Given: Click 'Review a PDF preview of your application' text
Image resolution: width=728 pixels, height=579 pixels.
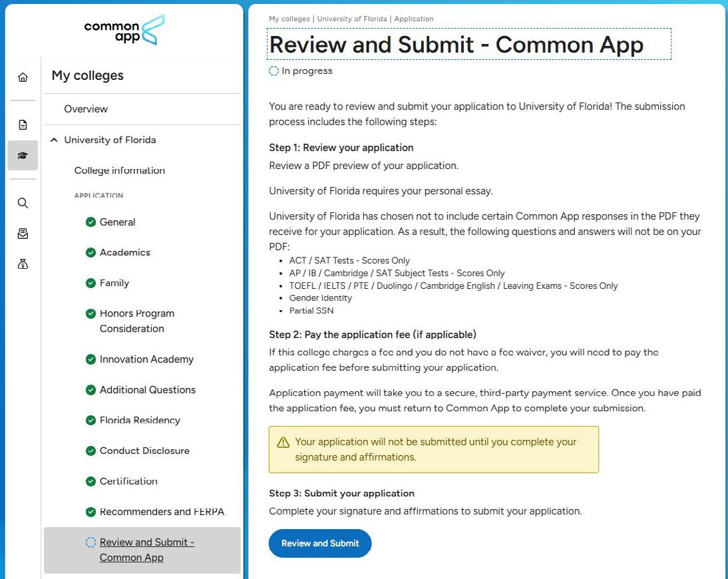Looking at the screenshot, I should (x=363, y=166).
